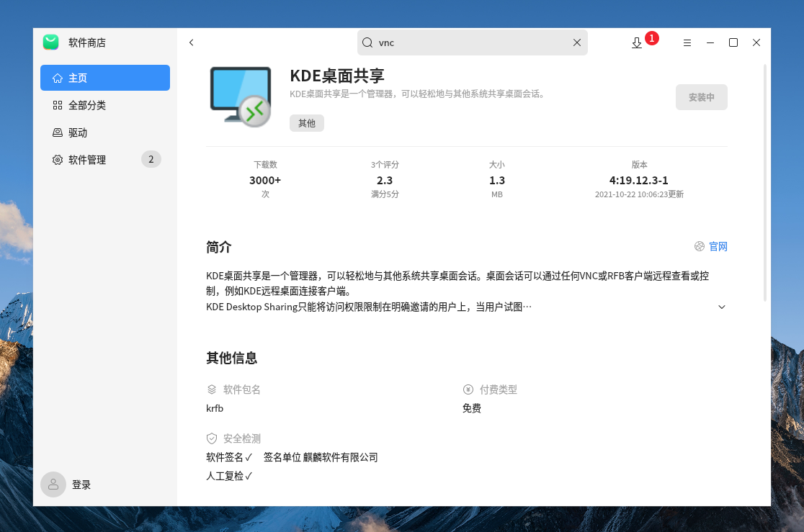This screenshot has width=804, height=532.
Task: Click the package name value krfb
Action: point(215,408)
